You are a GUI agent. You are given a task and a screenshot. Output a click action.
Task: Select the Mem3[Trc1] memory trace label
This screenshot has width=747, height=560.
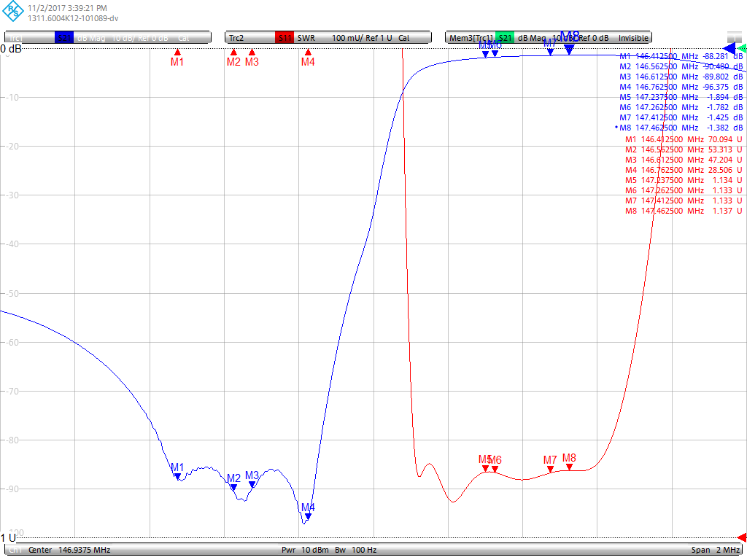[549, 38]
